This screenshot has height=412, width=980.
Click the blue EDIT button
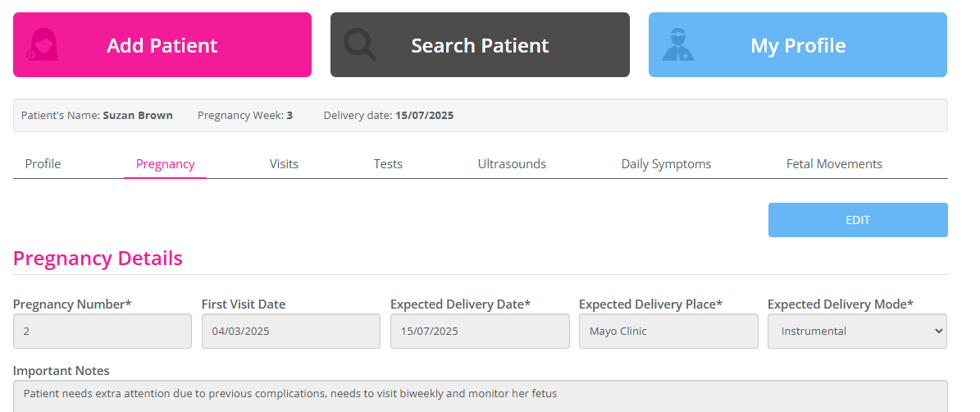tap(858, 220)
